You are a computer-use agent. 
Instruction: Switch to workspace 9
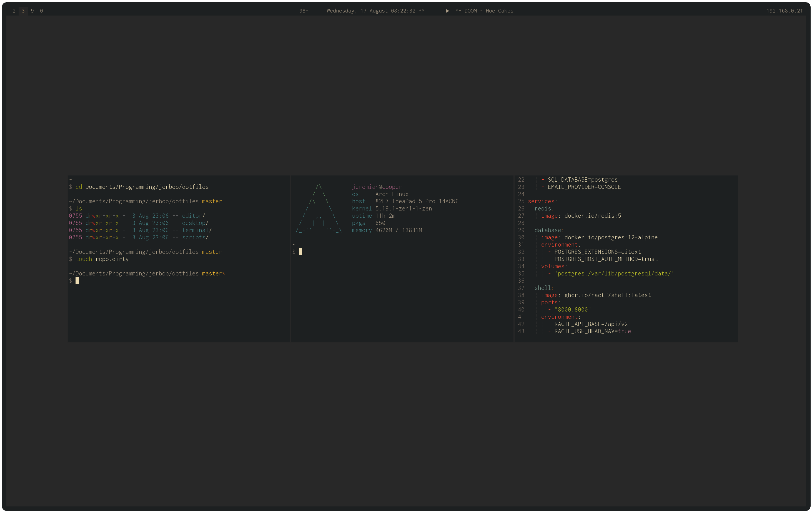coord(32,11)
